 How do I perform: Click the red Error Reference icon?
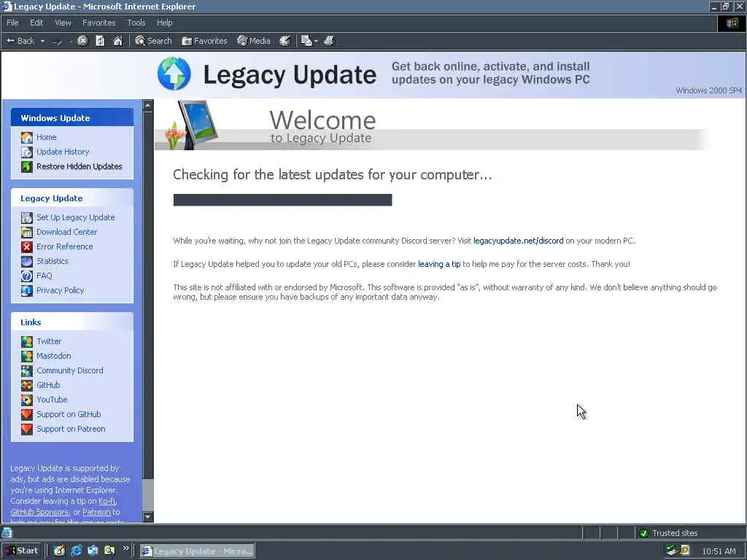coord(27,246)
